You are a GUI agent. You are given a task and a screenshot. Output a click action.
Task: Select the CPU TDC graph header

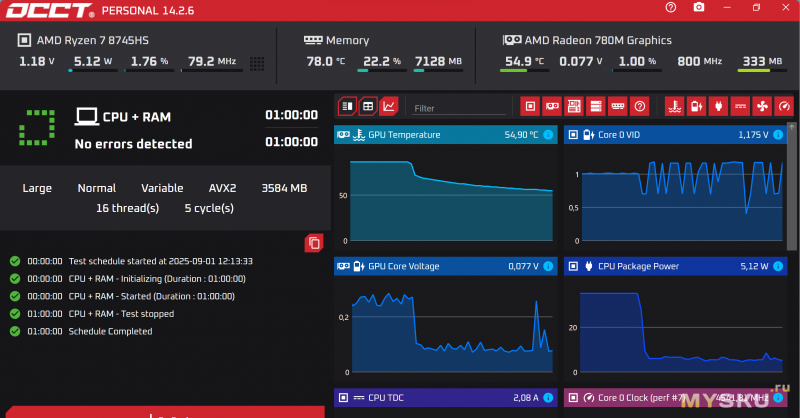pos(445,398)
